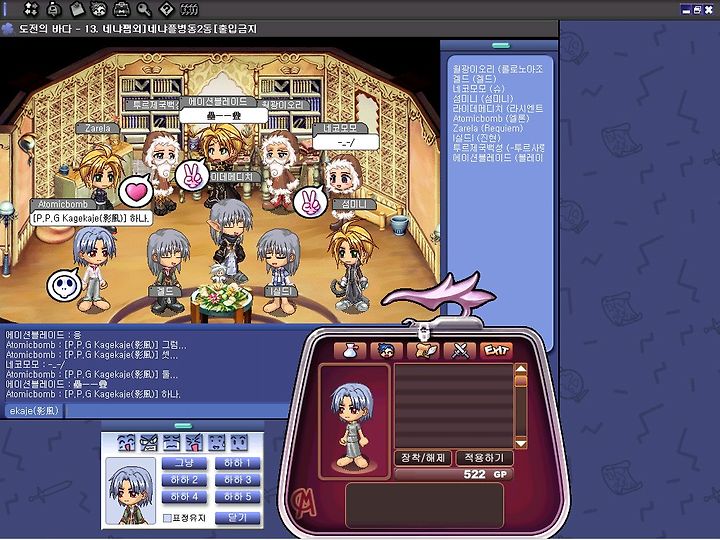Click the Zarela character name tag

pos(97,128)
